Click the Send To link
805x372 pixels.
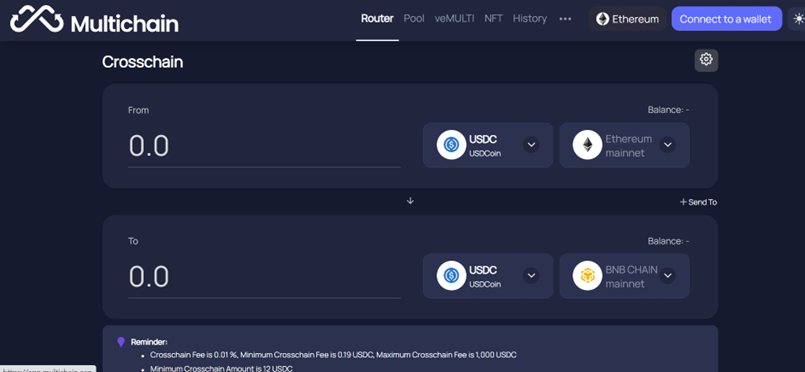pos(698,202)
